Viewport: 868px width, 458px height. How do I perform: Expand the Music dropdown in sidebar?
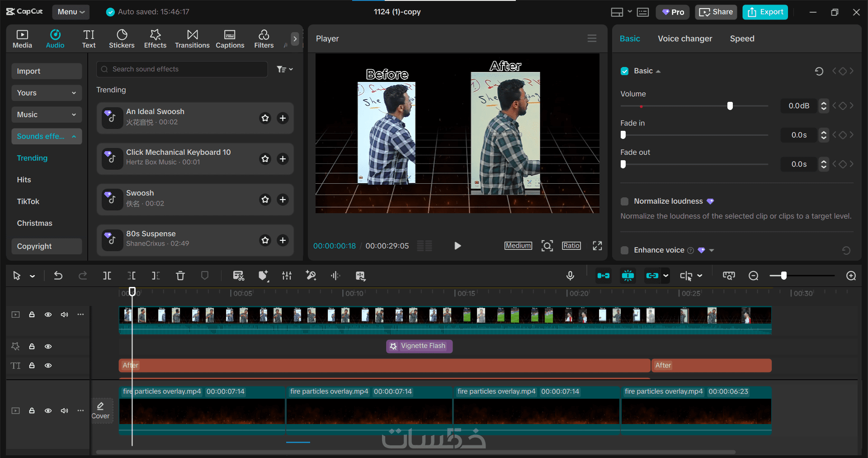(46, 115)
